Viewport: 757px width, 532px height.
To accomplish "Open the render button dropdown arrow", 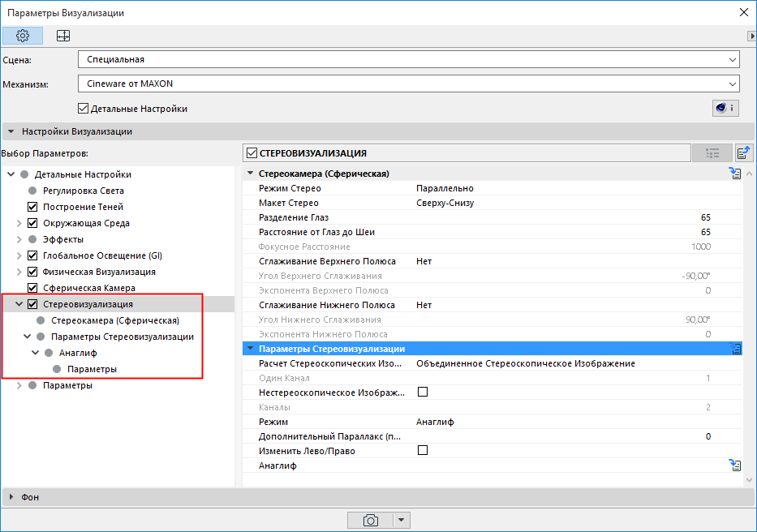I will (401, 521).
